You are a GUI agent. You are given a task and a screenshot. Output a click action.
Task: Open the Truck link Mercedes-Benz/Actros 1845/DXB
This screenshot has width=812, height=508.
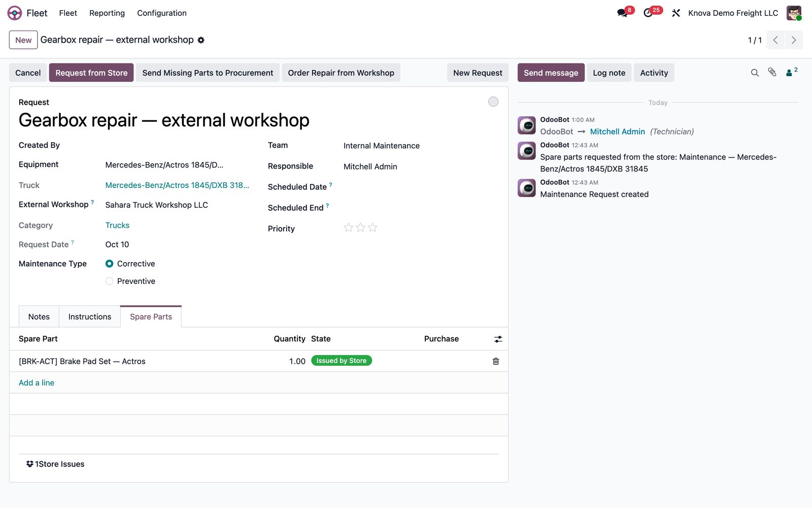[177, 185]
